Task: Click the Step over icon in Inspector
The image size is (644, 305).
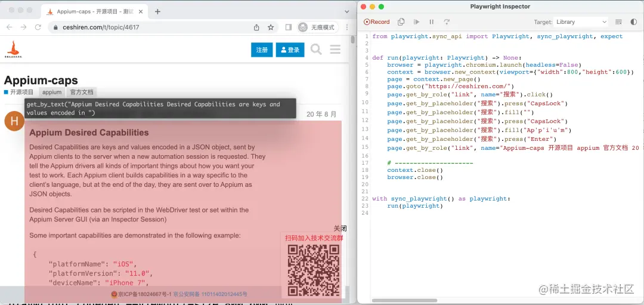Action: click(x=447, y=21)
